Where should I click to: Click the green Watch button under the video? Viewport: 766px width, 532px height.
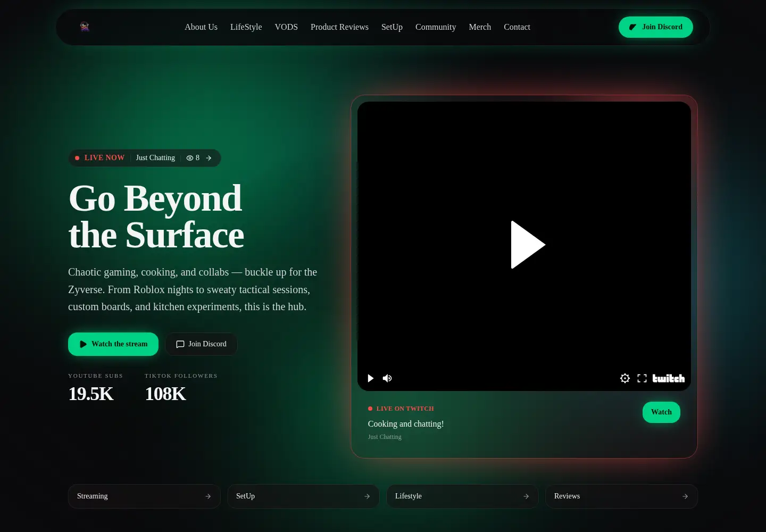pos(661,412)
